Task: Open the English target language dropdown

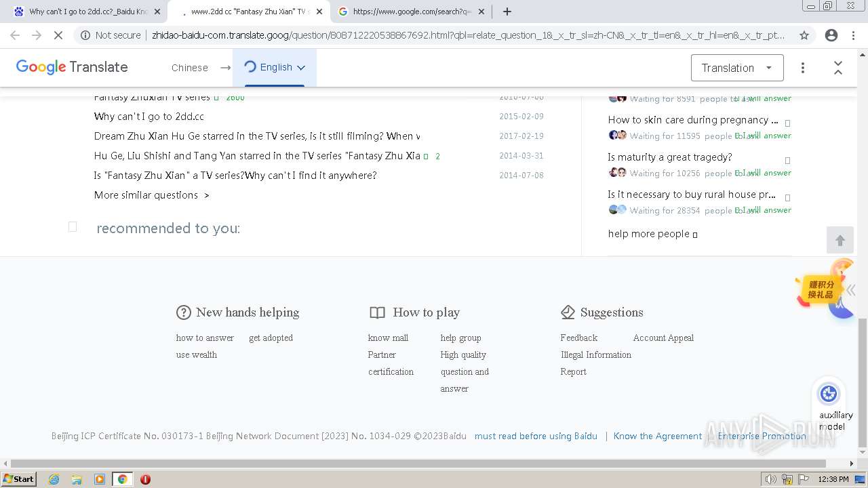Action: (275, 67)
